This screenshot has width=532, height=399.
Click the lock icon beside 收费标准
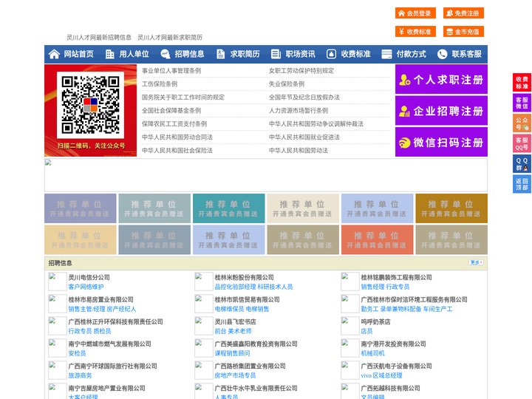point(331,54)
